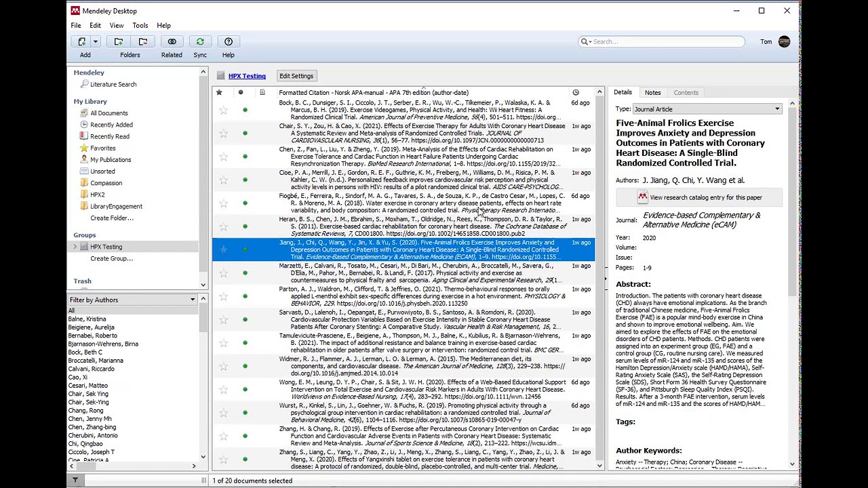Favorite the Cioe, P. A. document star
The image size is (868, 488).
click(x=223, y=180)
